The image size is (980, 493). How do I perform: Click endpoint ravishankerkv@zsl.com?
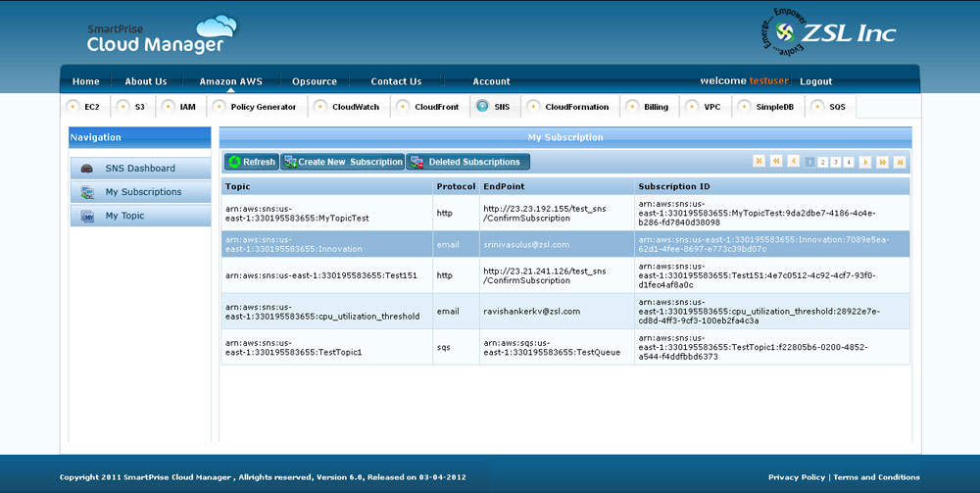(532, 311)
